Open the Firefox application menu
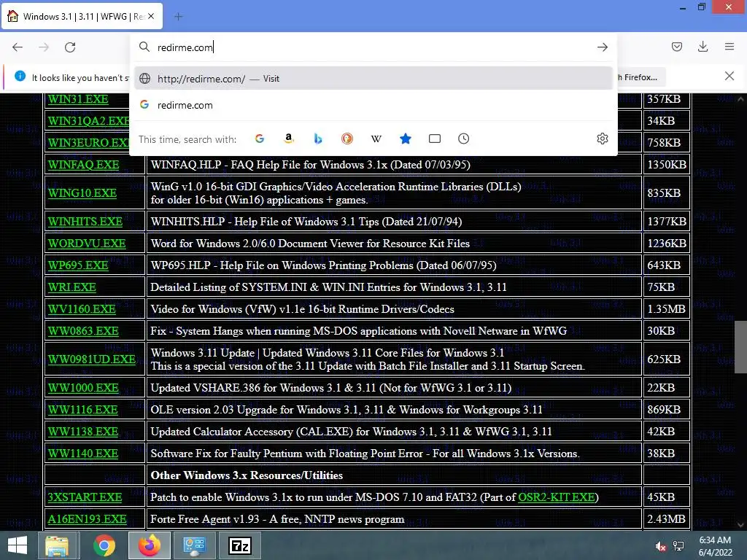This screenshot has width=747, height=560. [729, 47]
